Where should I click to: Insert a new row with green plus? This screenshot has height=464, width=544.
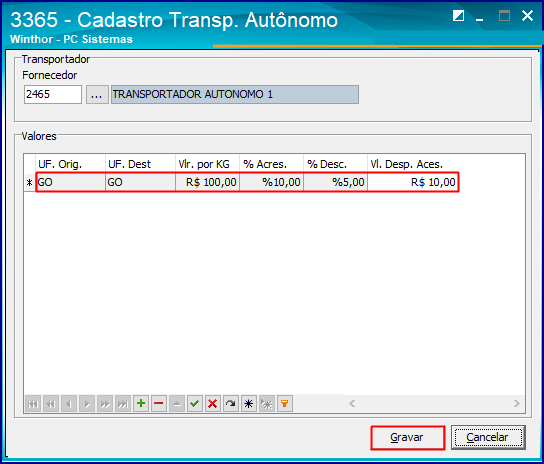click(141, 404)
